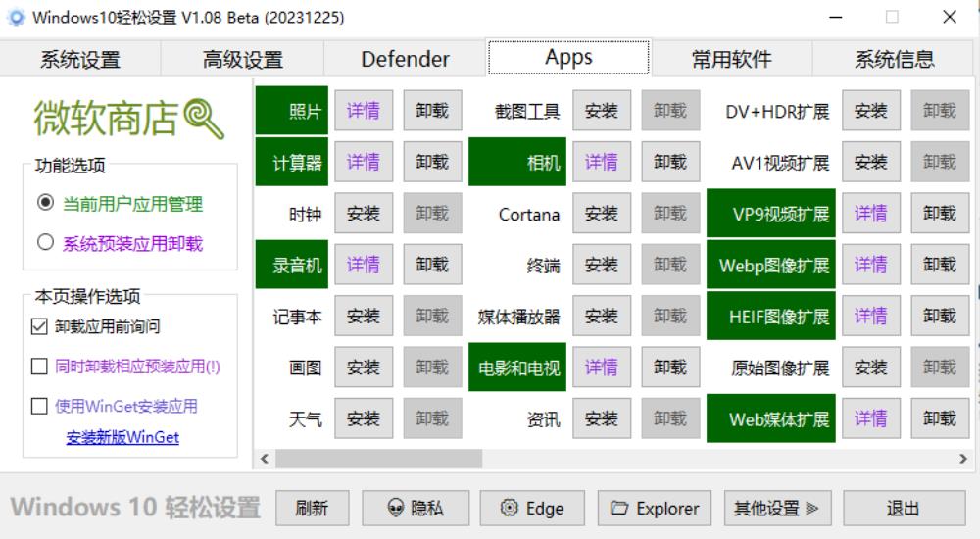Click 详情 button next to 照片
Image resolution: width=980 pixels, height=539 pixels.
(364, 111)
